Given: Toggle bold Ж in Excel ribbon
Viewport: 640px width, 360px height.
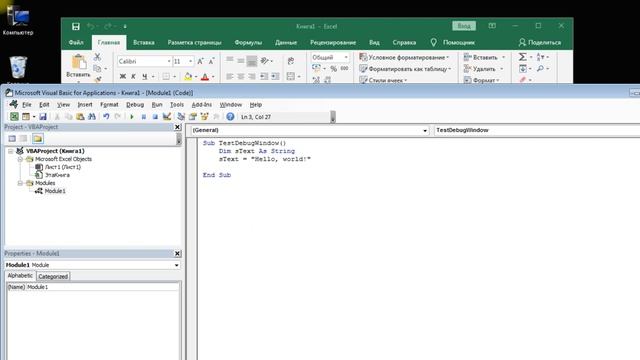Looking at the screenshot, I should click(122, 76).
